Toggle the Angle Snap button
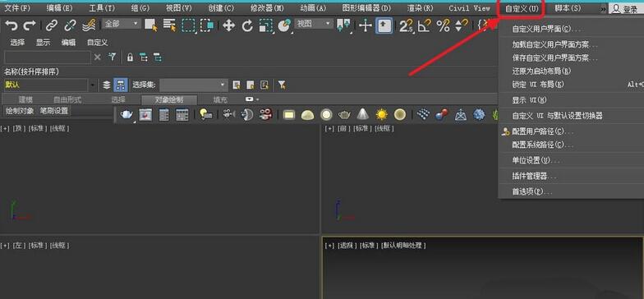The image size is (644, 299). coord(424,26)
